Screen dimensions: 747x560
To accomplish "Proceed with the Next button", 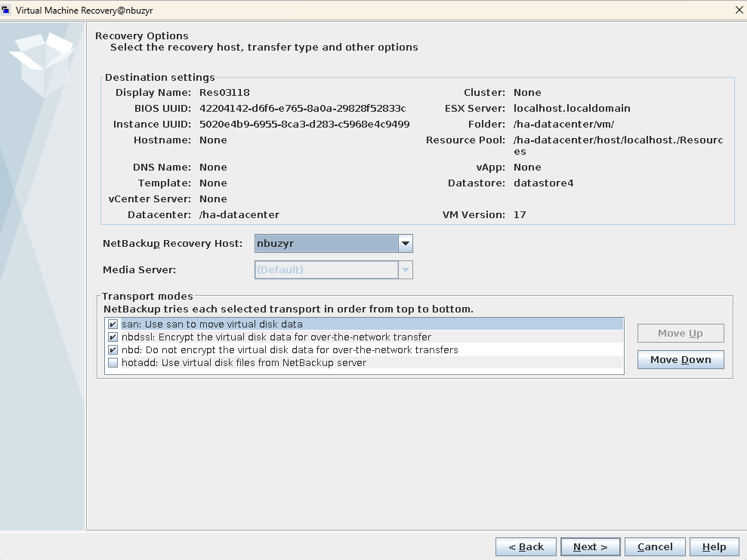I will click(x=590, y=546).
